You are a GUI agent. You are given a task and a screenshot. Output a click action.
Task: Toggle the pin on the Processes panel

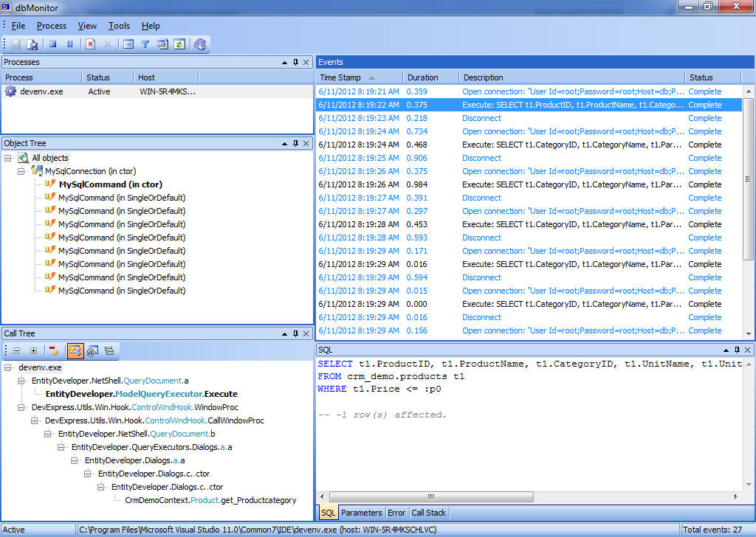pos(295,63)
